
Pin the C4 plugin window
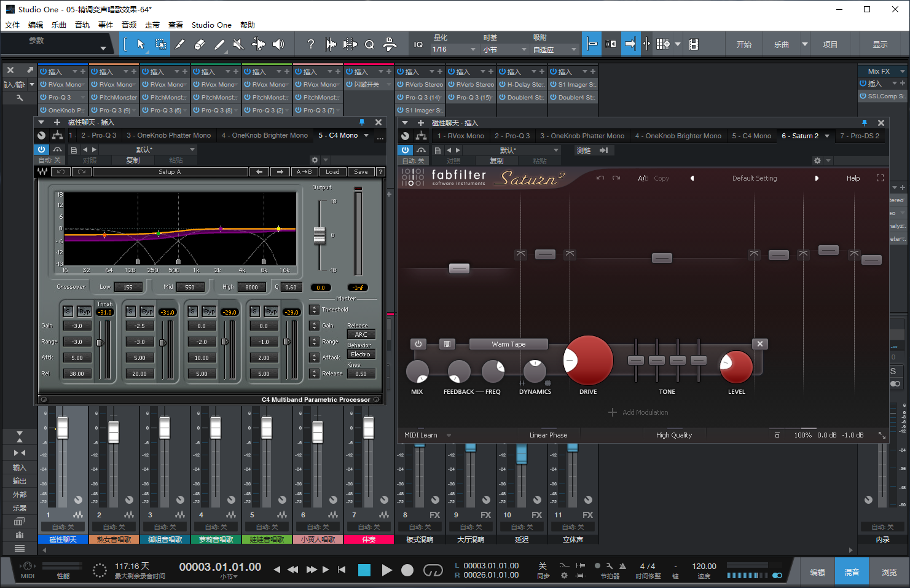coord(362,122)
